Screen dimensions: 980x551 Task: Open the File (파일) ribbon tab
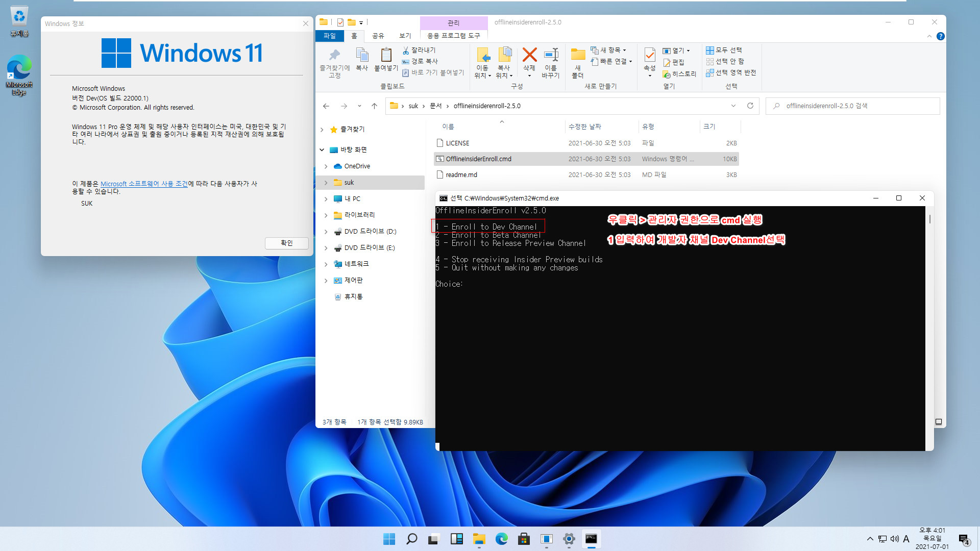click(x=330, y=36)
